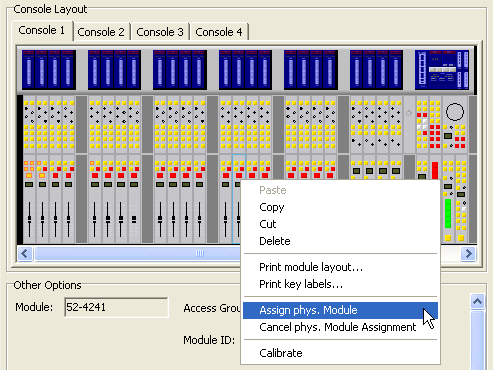Click the green level meter strip
This screenshot has width=493, height=370.
[448, 214]
